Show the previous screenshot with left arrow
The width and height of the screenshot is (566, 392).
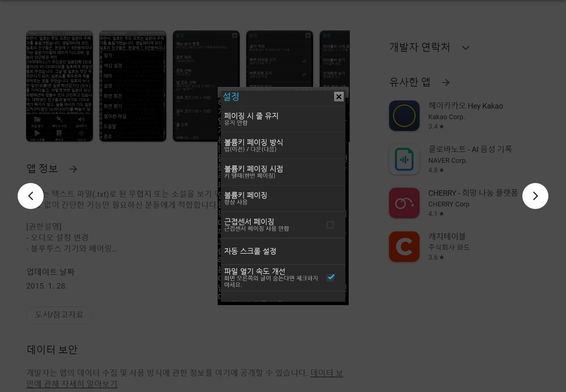coord(30,196)
